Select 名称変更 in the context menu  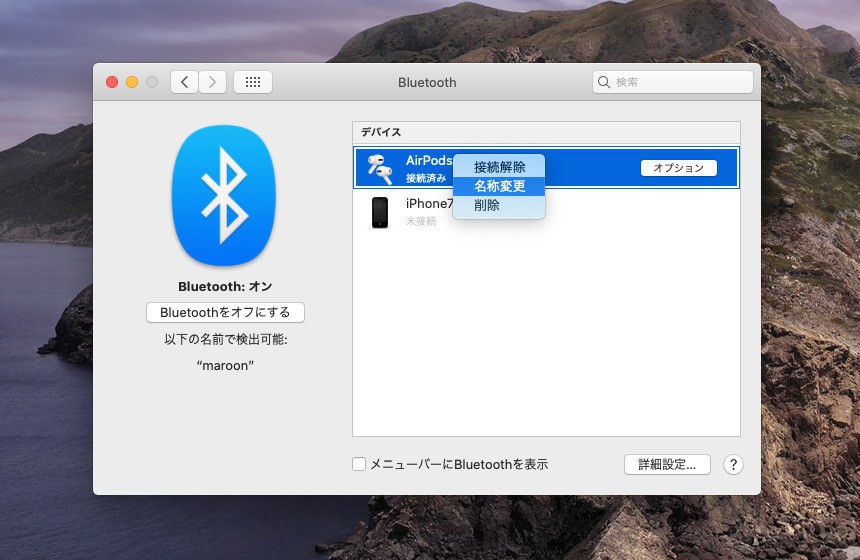click(x=499, y=186)
